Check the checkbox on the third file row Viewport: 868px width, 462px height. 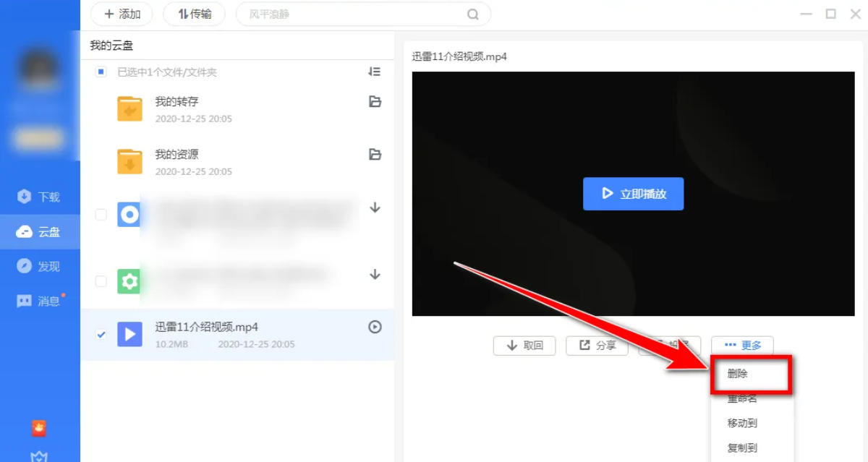click(x=101, y=214)
